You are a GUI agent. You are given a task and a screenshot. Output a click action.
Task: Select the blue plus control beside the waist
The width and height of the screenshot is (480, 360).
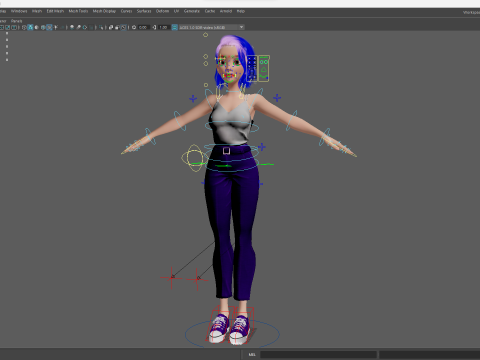click(x=262, y=147)
